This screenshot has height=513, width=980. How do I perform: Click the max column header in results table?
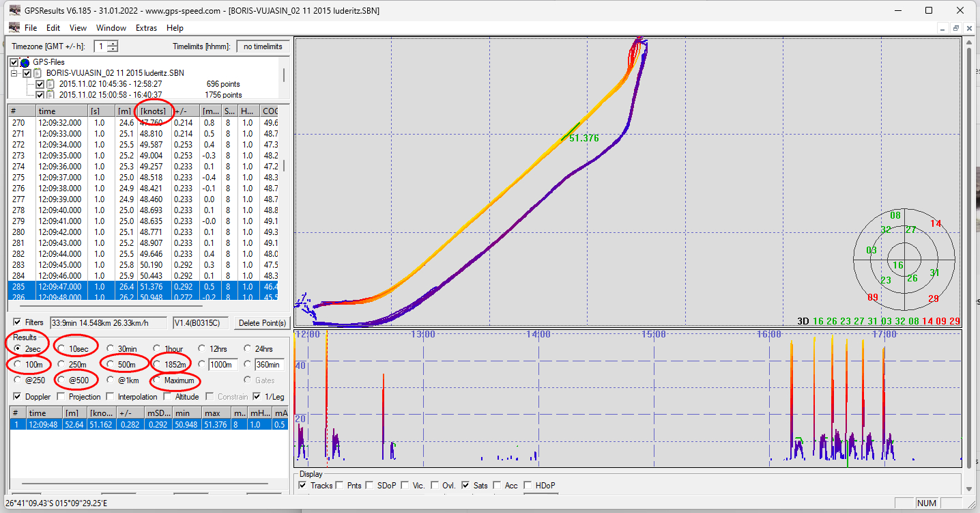tap(217, 413)
